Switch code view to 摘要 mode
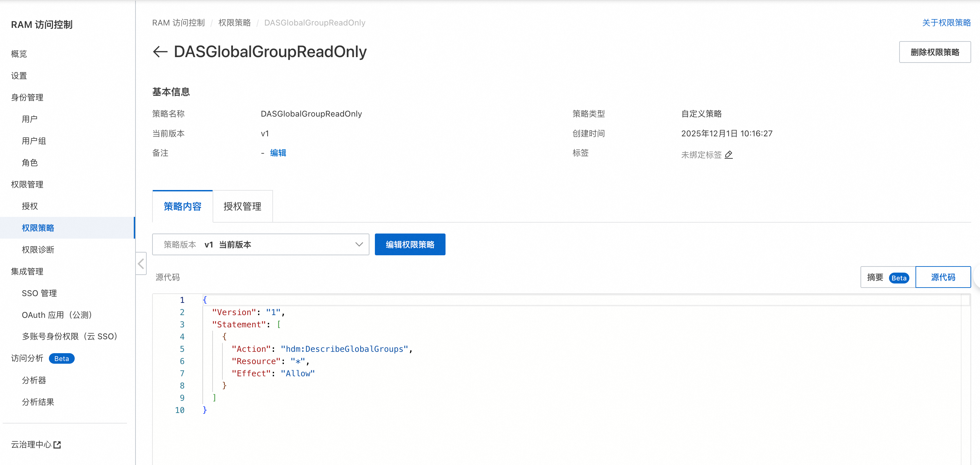This screenshot has height=465, width=980. pos(875,277)
